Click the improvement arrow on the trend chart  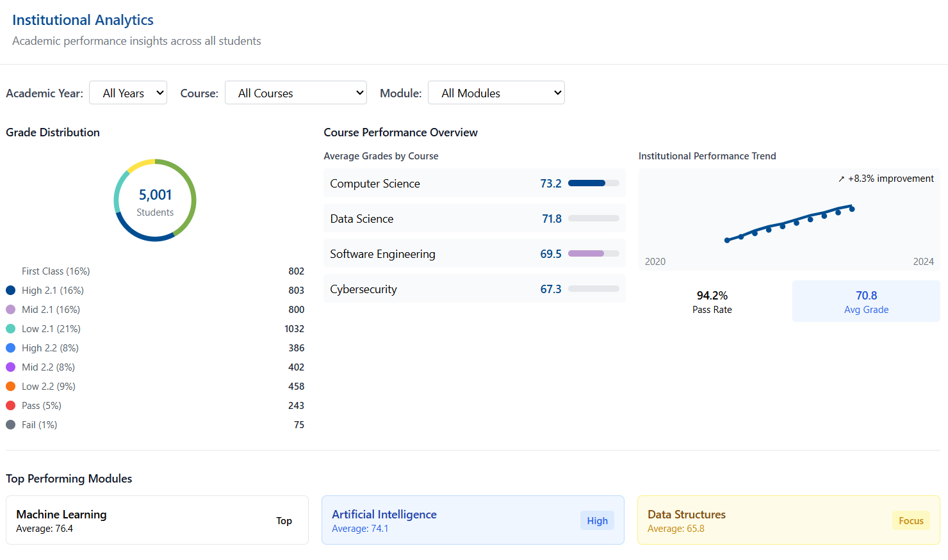840,179
